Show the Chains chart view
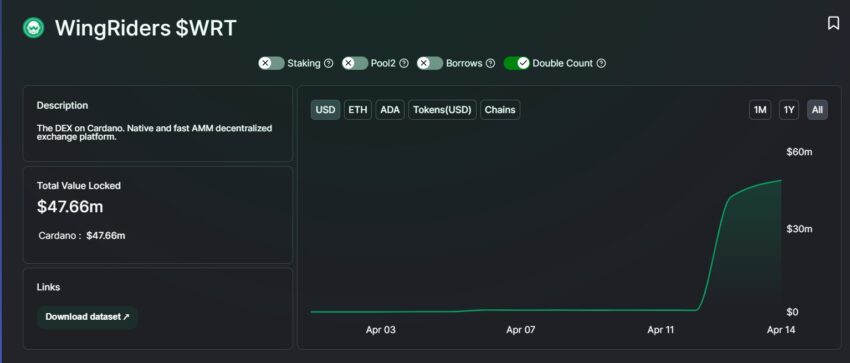Viewport: 850px width, 363px height. click(x=500, y=110)
